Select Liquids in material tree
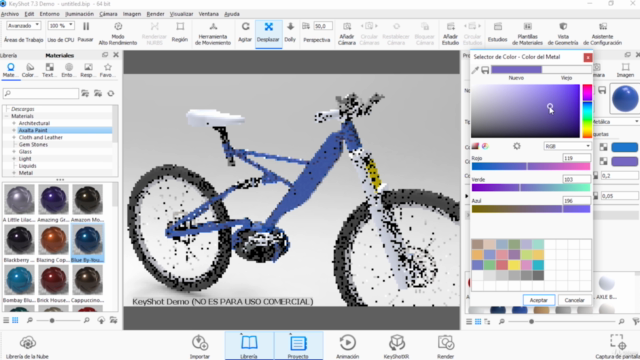The height and width of the screenshot is (360, 640). (27, 166)
